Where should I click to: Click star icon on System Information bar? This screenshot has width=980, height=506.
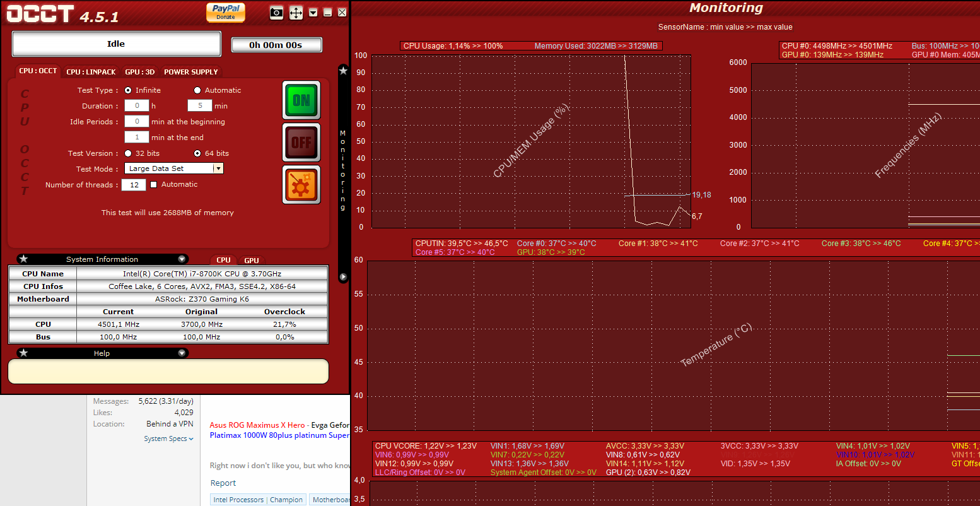(x=24, y=259)
